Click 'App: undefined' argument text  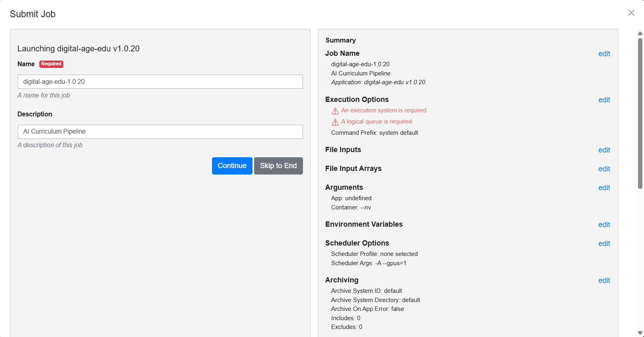click(x=351, y=198)
